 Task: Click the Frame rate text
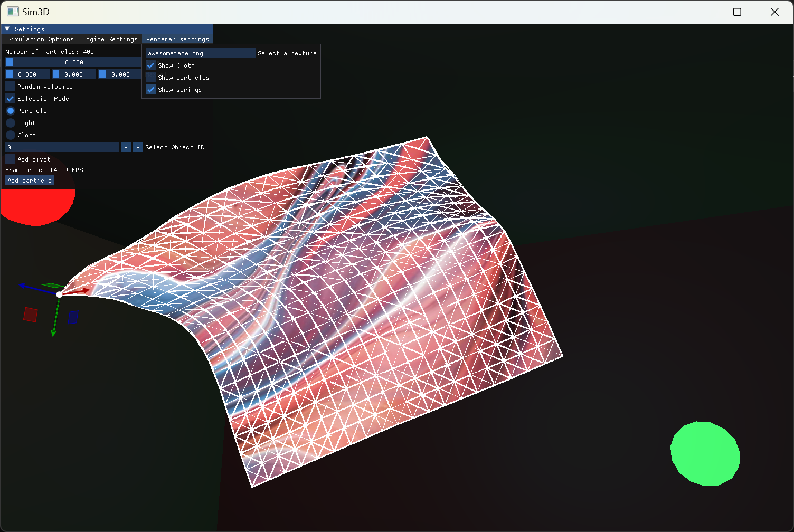(44, 170)
